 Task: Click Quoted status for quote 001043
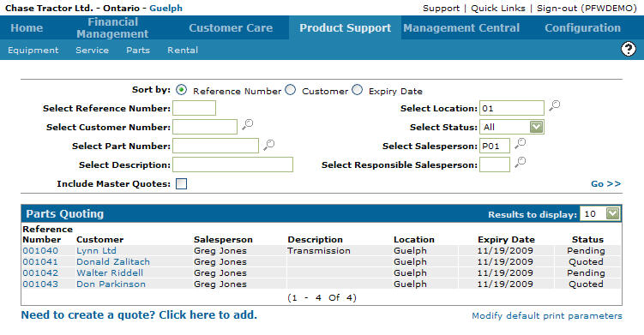click(586, 284)
